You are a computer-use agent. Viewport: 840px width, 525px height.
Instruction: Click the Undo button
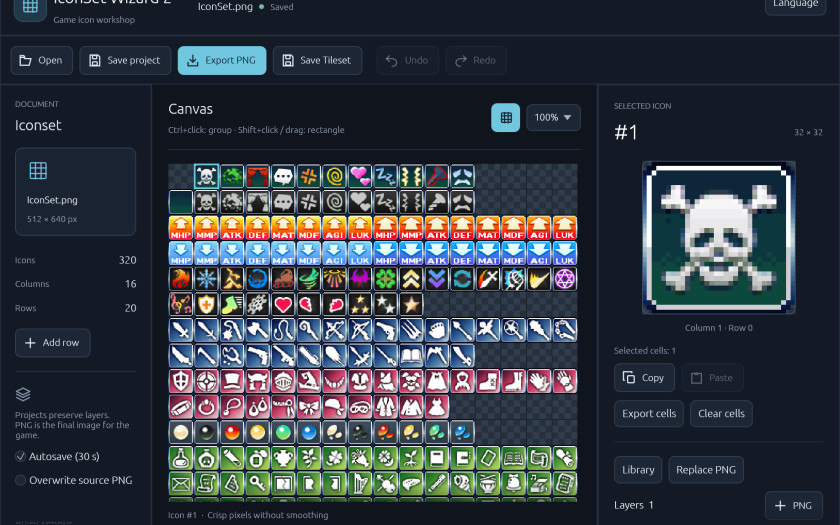(407, 61)
